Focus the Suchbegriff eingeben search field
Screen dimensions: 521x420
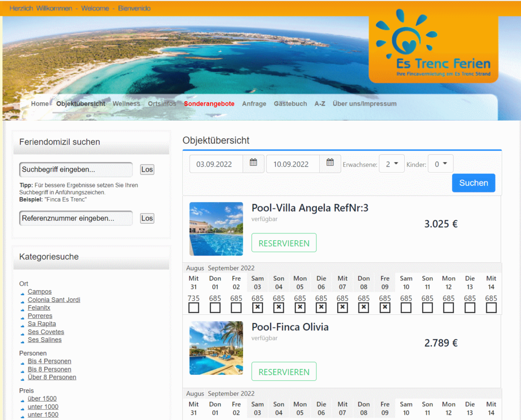pyautogui.click(x=76, y=170)
